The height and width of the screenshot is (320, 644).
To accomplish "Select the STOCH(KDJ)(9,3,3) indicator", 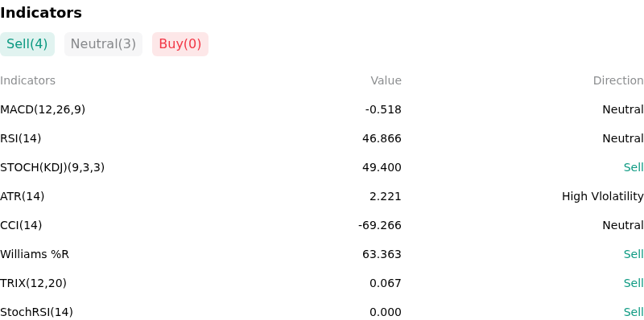I will coord(52,167).
